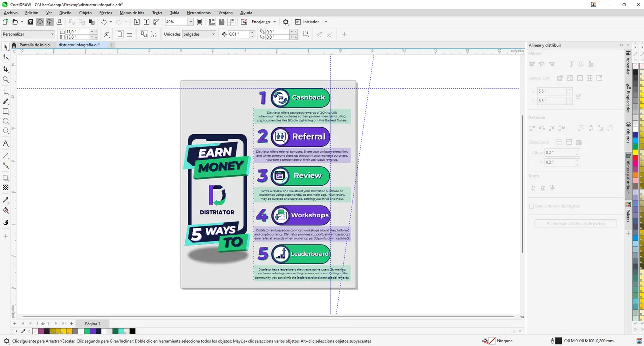Open the Open-file dropdown arrow
Viewport: 644px width, 346px height.
point(21,22)
